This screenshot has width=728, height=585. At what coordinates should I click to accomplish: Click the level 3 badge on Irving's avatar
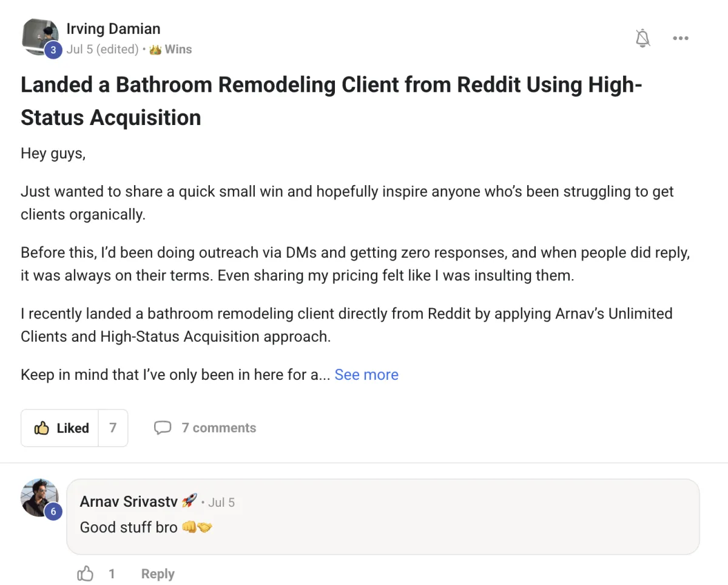pos(53,50)
